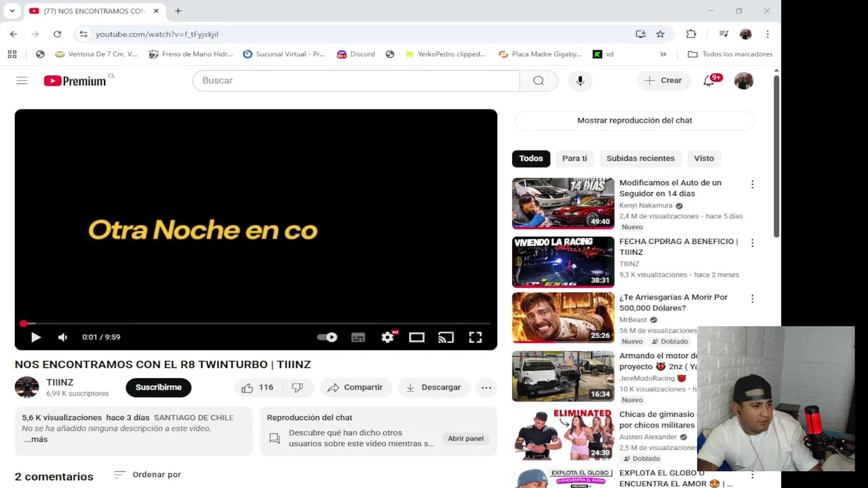Screen dimensions: 868x488
Task: Enter fullscreen mode in the player
Action: tap(475, 337)
